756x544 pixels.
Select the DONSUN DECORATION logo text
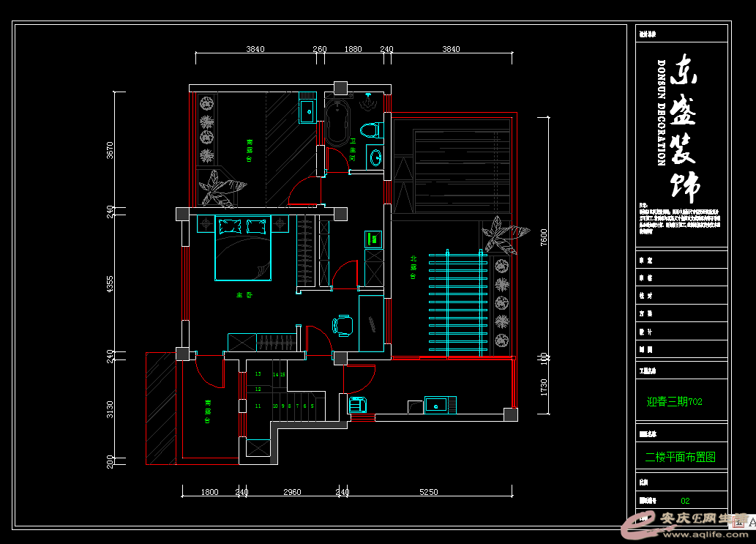tap(660, 112)
